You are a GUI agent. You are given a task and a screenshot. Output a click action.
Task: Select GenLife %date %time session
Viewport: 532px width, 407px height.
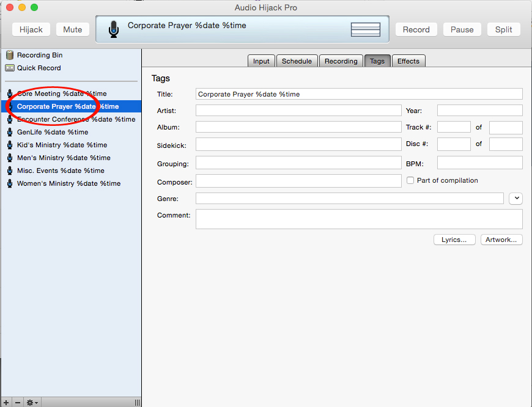pos(72,132)
